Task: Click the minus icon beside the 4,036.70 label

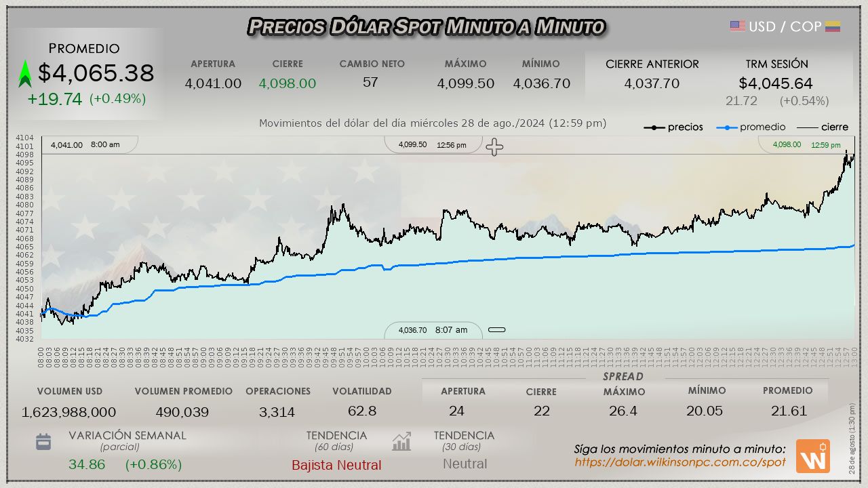Action: coord(496,330)
